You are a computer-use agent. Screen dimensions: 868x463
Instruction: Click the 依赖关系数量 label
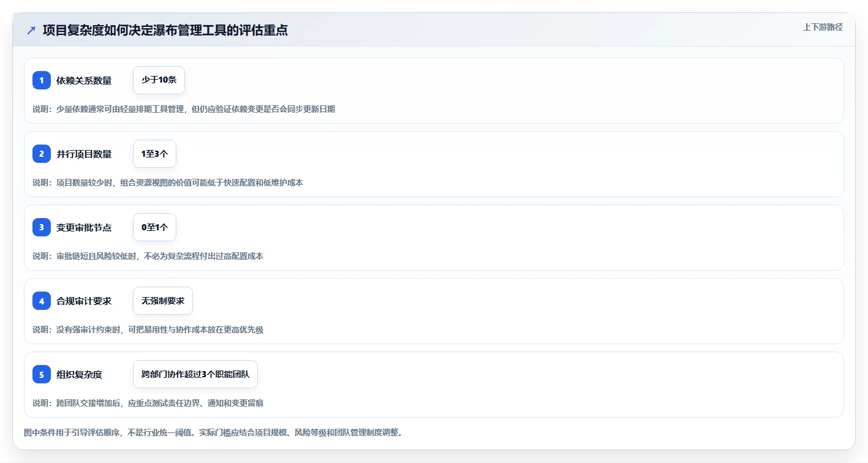point(84,80)
